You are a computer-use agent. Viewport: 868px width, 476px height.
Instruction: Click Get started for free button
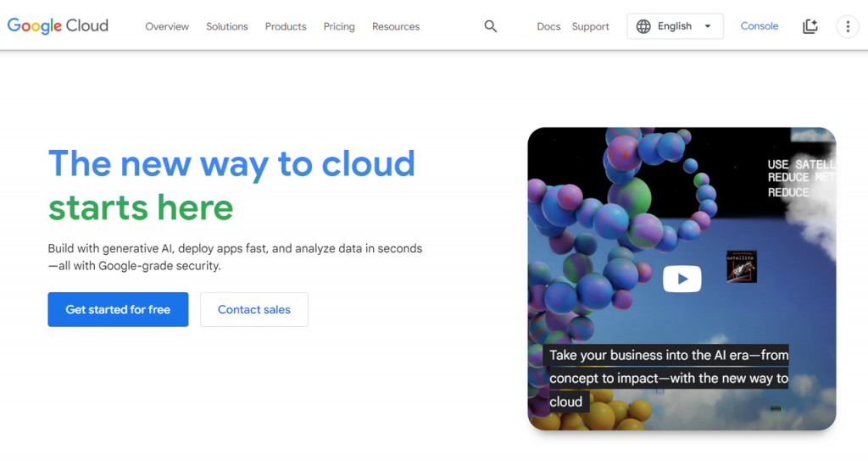click(x=118, y=310)
